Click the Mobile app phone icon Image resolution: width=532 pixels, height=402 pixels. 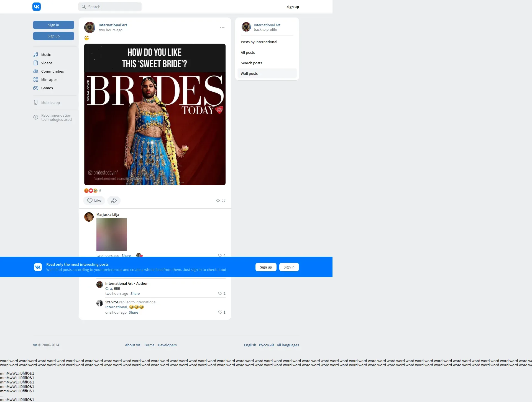[x=36, y=103]
